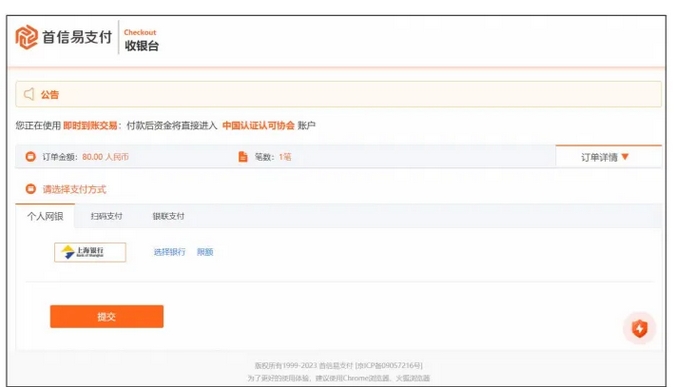Click the announcement megaphone icon
The image size is (674, 387).
click(x=29, y=94)
